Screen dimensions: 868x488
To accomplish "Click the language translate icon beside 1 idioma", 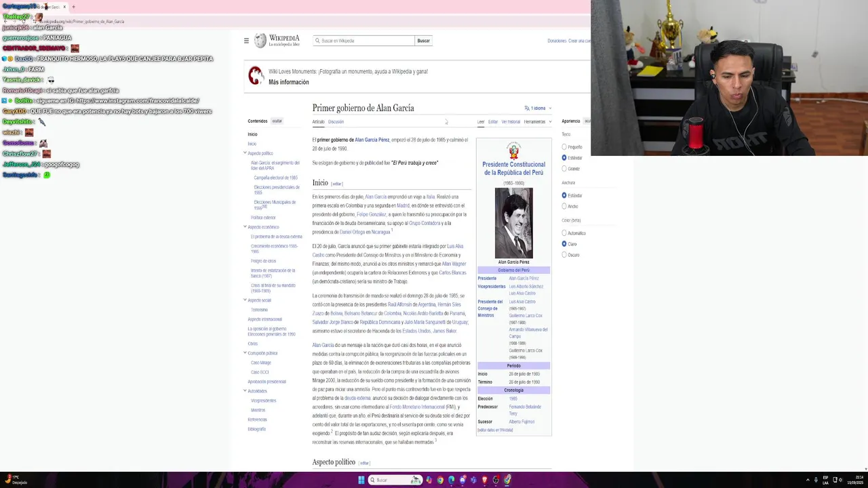I will [527, 108].
